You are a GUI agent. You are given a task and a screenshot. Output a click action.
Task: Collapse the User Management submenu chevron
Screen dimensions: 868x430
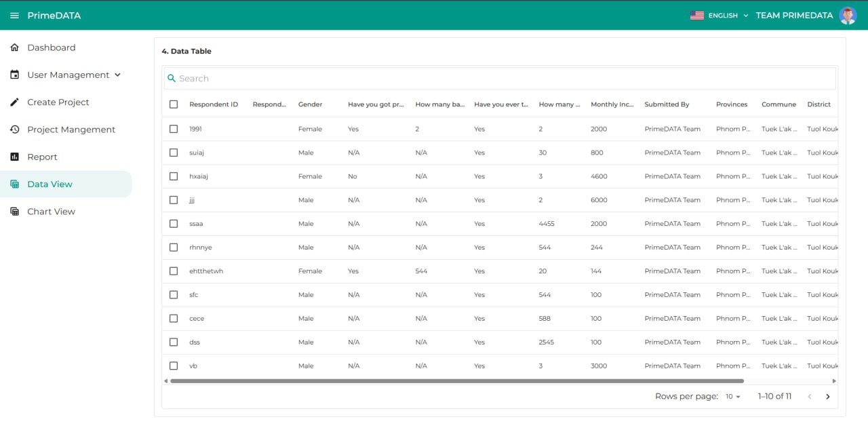[x=118, y=75]
